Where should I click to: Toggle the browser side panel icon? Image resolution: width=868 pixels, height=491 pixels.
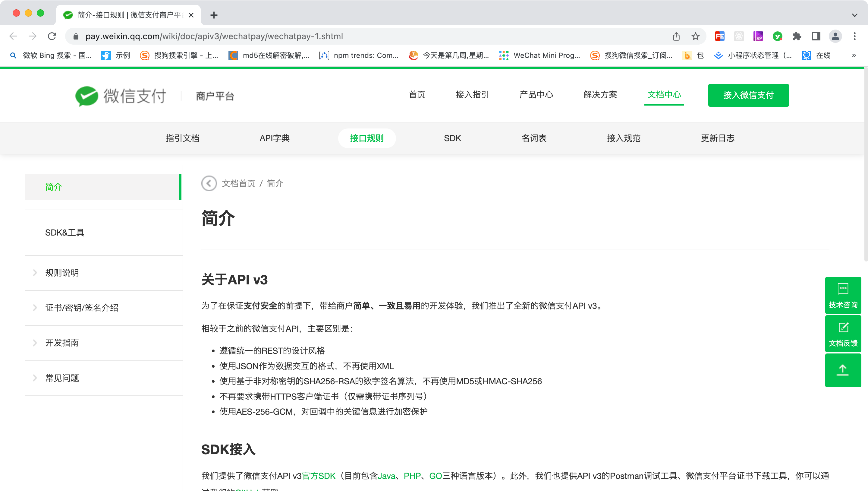816,36
